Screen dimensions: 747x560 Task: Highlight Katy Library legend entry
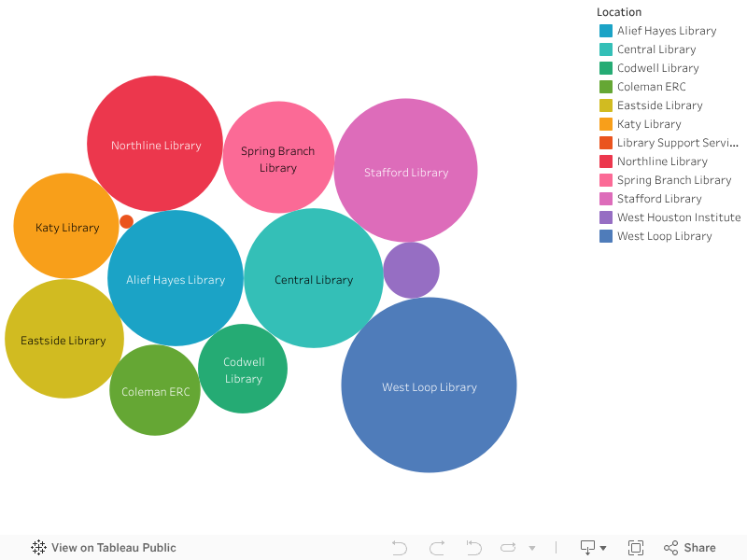click(649, 124)
